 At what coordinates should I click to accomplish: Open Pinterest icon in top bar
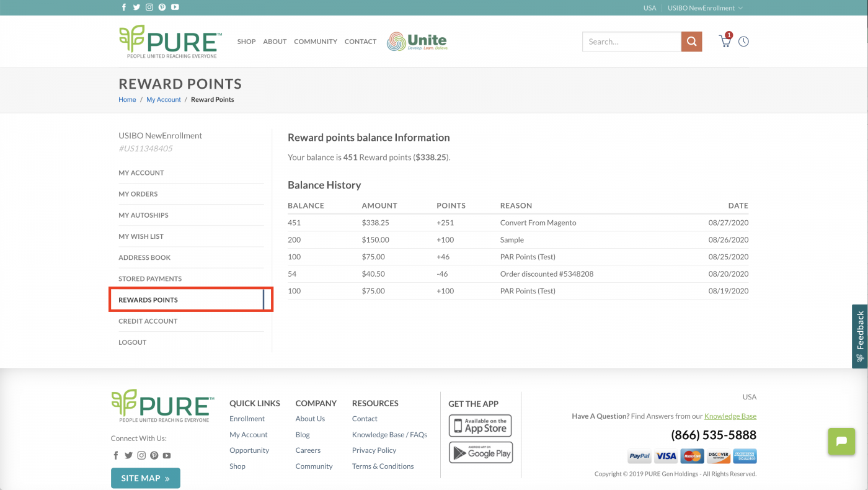(x=162, y=7)
